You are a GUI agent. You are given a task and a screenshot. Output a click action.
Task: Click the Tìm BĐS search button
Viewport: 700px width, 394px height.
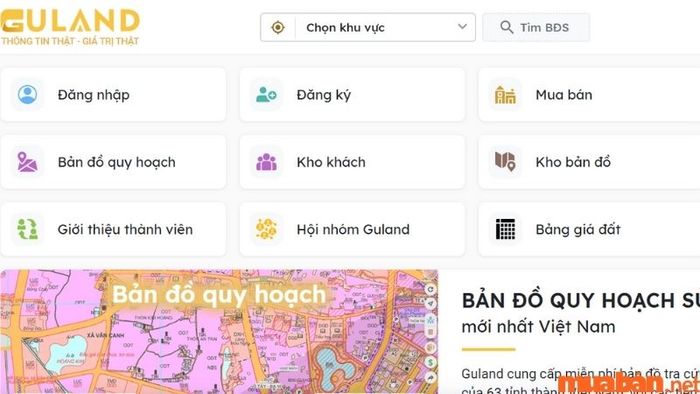click(536, 27)
